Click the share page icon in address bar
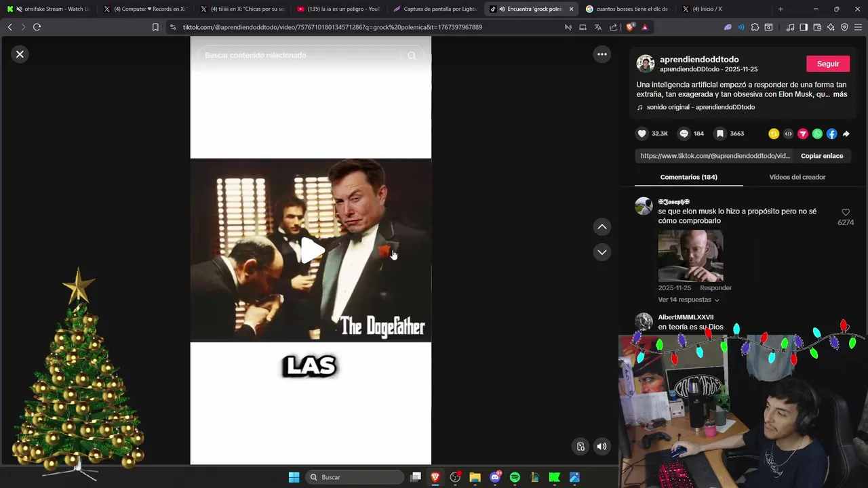The width and height of the screenshot is (868, 488). [613, 27]
